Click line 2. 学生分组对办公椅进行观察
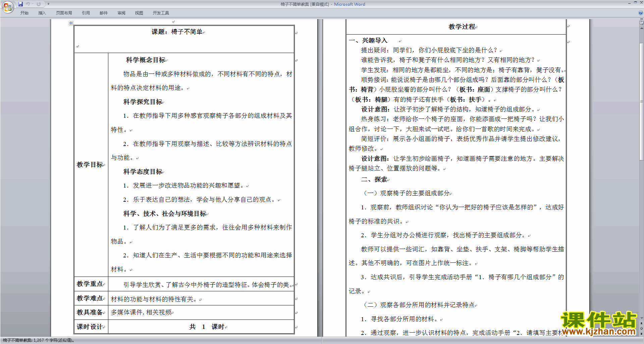Image resolution: width=644 pixels, height=344 pixels. [443, 235]
